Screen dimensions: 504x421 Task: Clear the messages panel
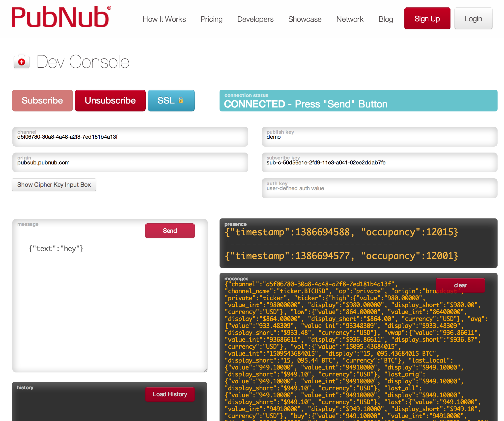point(460,285)
